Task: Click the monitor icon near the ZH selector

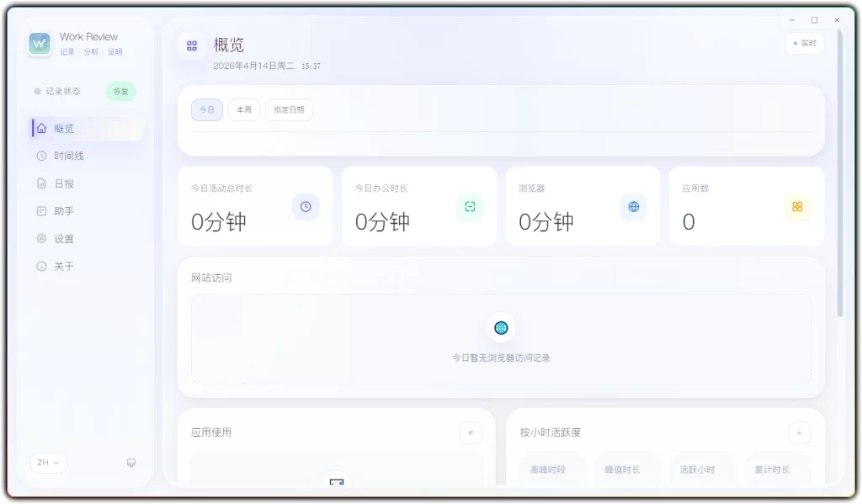Action: (x=131, y=463)
